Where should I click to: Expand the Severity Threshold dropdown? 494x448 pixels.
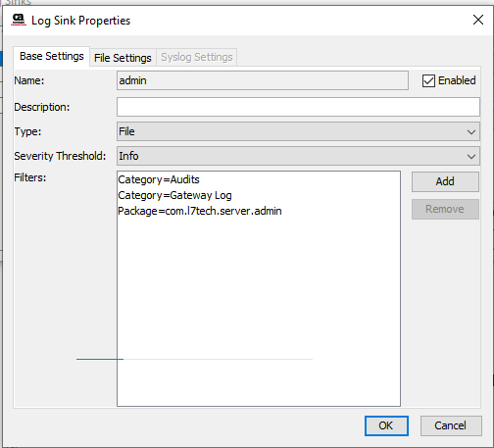click(298, 156)
